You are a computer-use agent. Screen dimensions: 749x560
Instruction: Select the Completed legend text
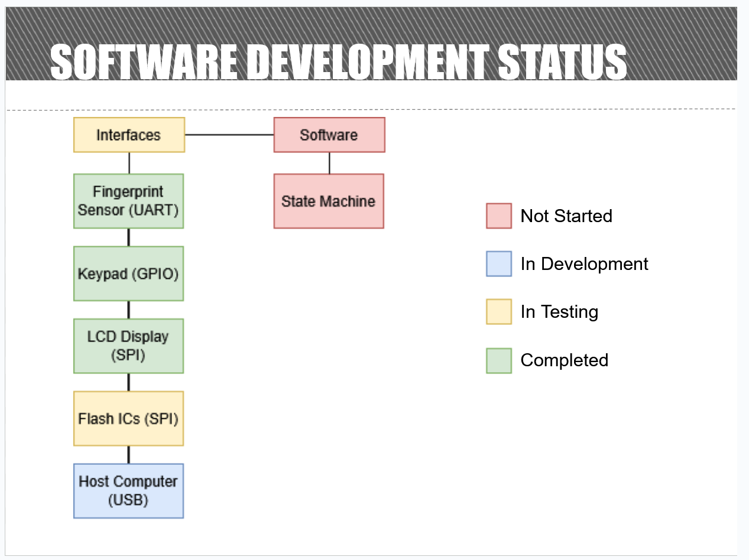point(563,360)
